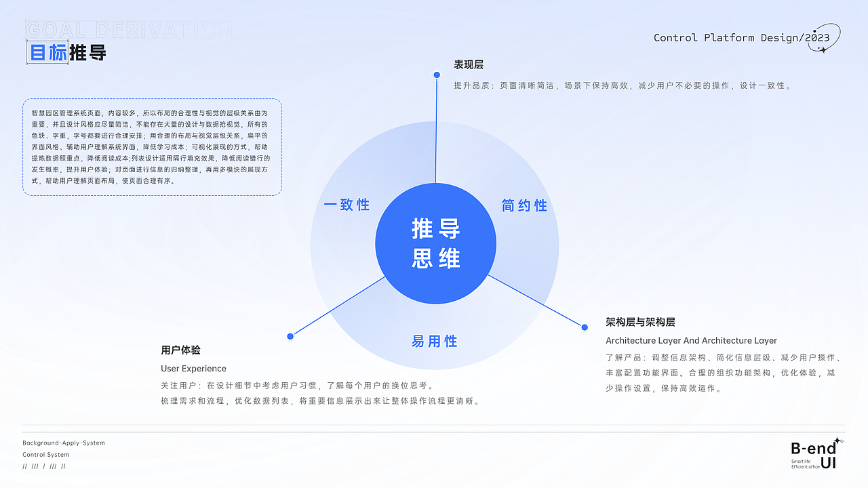
Task: Click the central 推导思维 circle
Action: click(435, 243)
